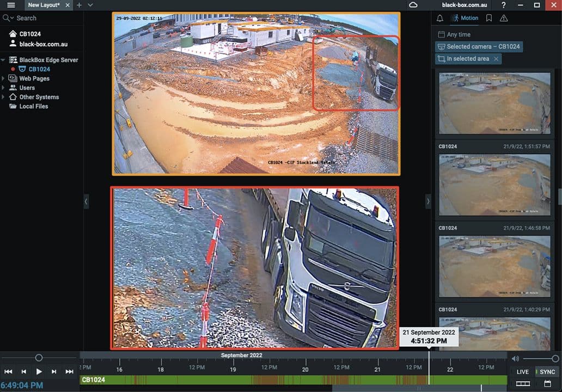562x392 pixels.
Task: Open the layout tabs dropdown arrow
Action: point(90,5)
